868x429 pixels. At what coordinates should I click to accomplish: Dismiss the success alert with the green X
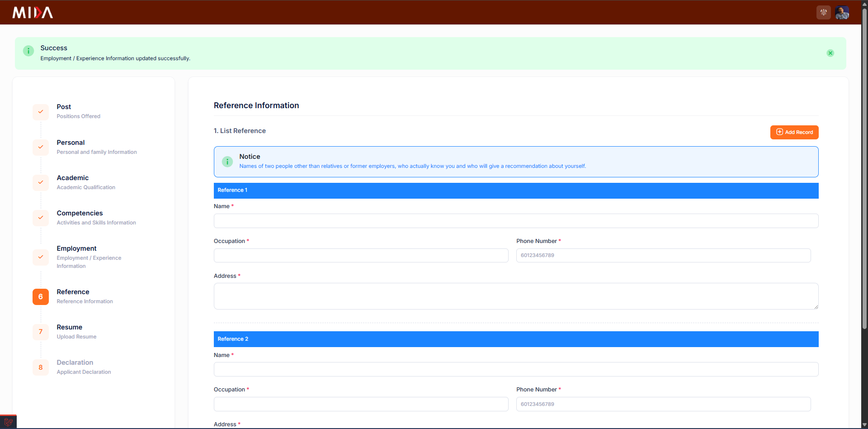(830, 53)
